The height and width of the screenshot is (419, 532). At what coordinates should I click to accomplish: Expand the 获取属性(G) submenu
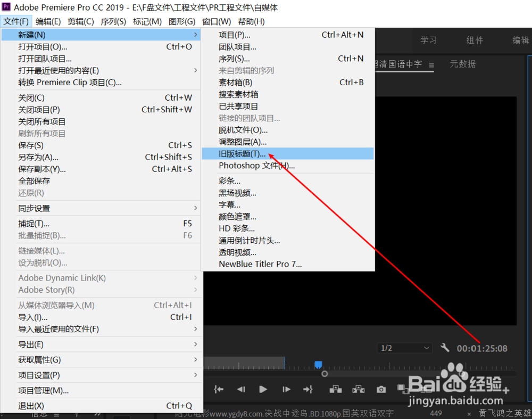[101, 359]
